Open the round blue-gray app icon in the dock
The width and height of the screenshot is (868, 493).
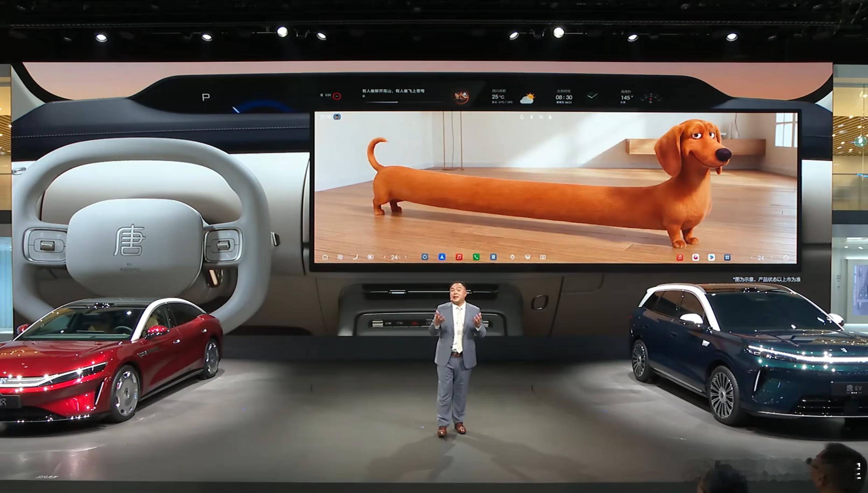pos(425,257)
